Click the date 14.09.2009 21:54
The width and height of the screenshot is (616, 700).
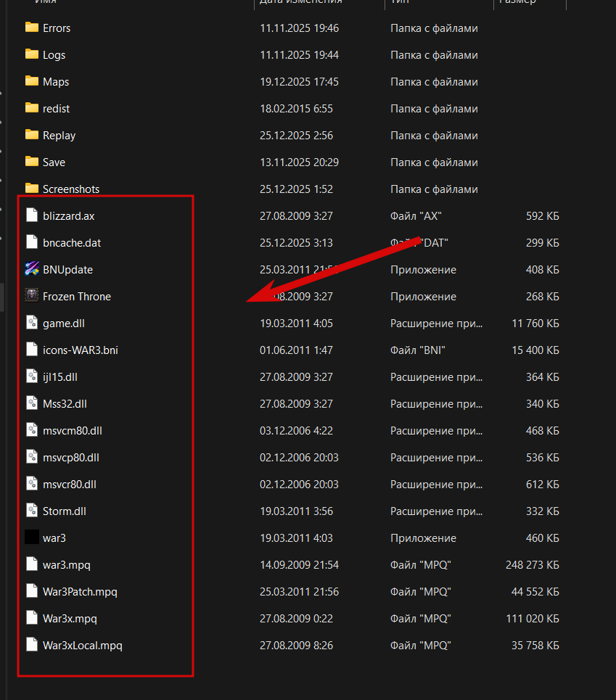pos(299,565)
